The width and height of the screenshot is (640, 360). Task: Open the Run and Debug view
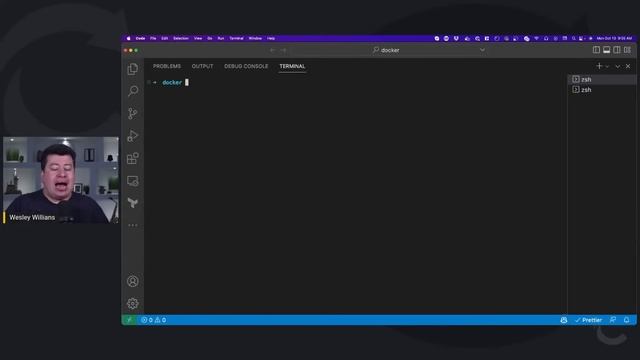tap(133, 136)
